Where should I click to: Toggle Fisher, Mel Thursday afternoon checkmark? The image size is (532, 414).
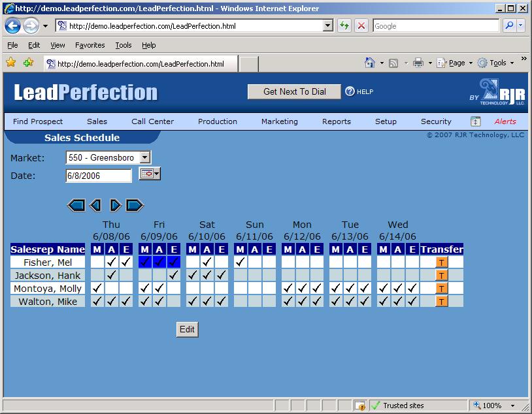tap(112, 262)
